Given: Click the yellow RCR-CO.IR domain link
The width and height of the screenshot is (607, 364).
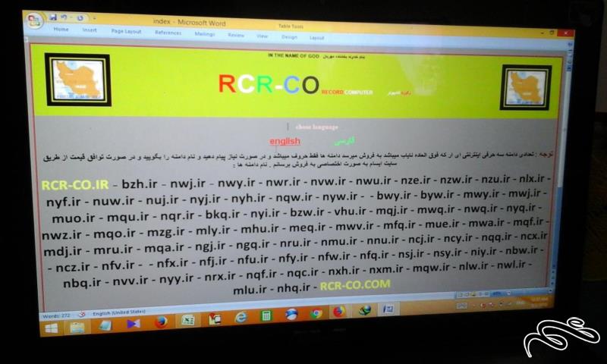Looking at the screenshot, I should coord(75,184).
